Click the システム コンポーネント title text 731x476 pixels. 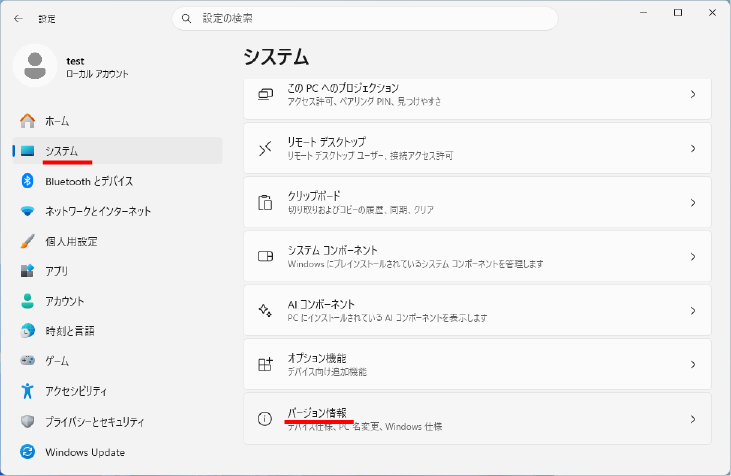332,250
